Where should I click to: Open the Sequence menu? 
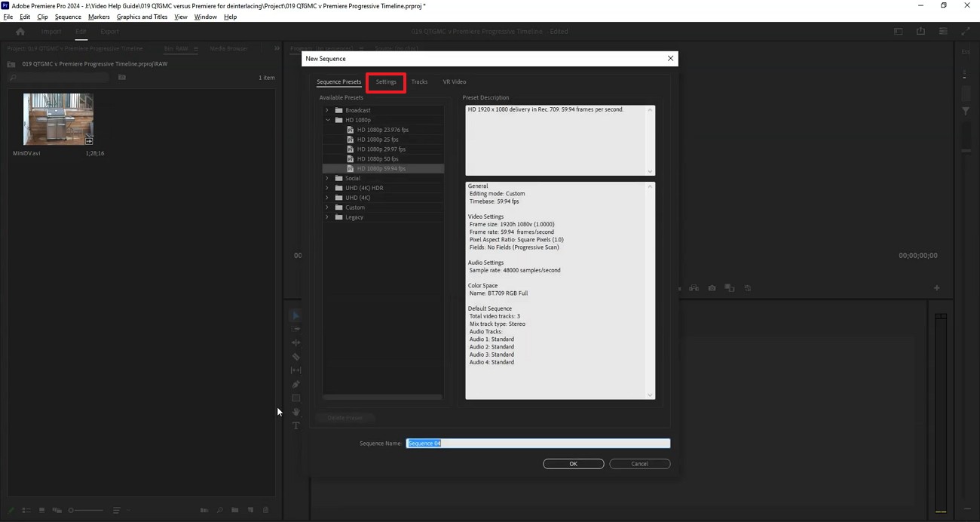(68, 17)
